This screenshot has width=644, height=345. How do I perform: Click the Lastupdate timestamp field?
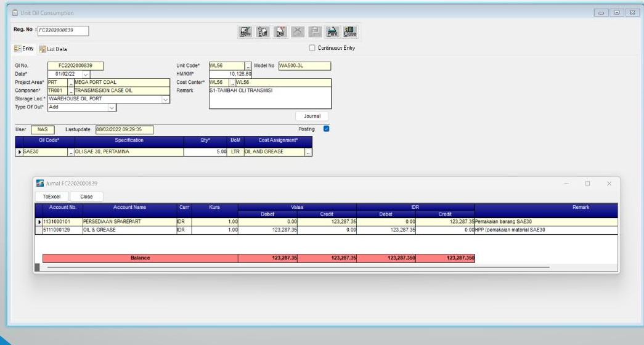pyautogui.click(x=124, y=130)
